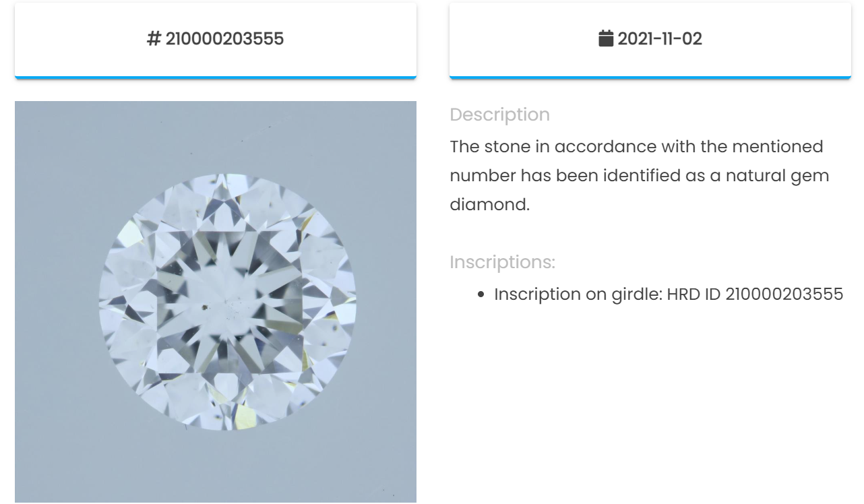This screenshot has height=504, width=864.
Task: Click the bullet point of the inscription item
Action: click(x=481, y=294)
